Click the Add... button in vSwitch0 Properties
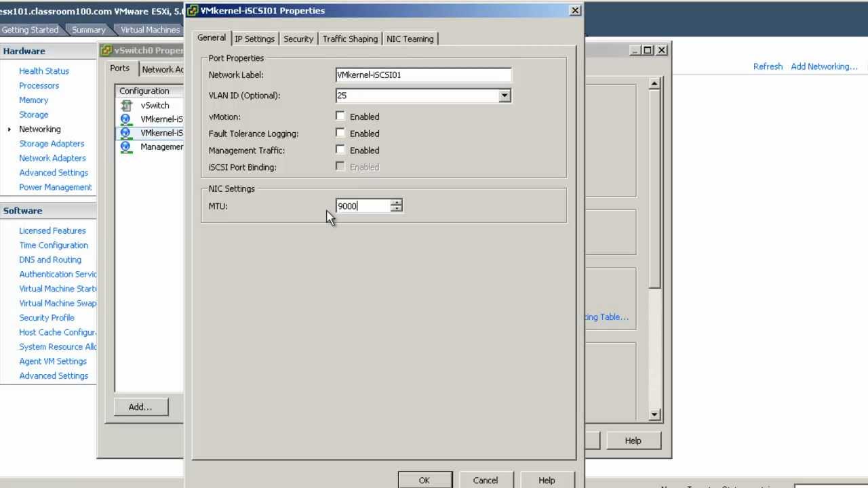 pyautogui.click(x=140, y=407)
